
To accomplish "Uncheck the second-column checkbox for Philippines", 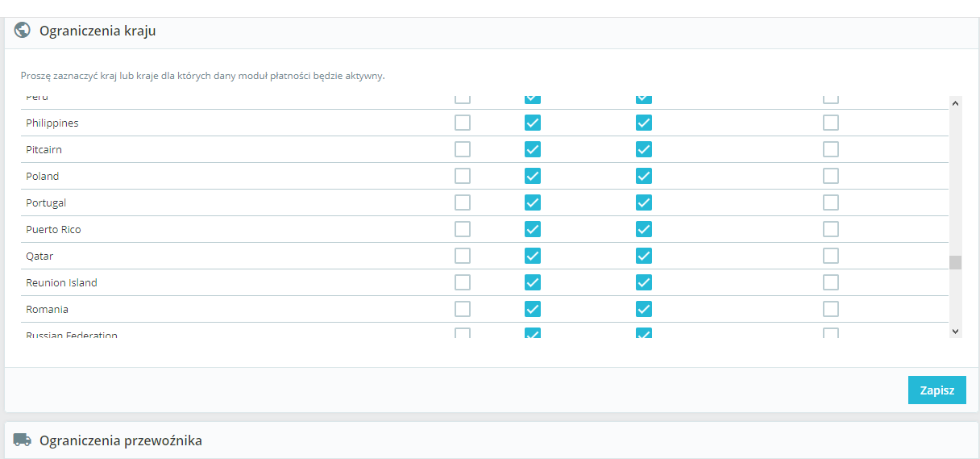I will tap(533, 123).
